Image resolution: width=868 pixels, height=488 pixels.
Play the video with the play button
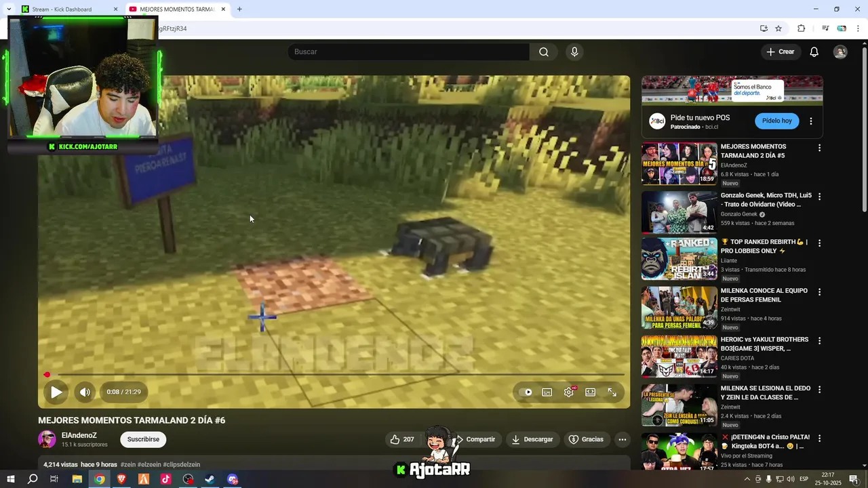[56, 392]
